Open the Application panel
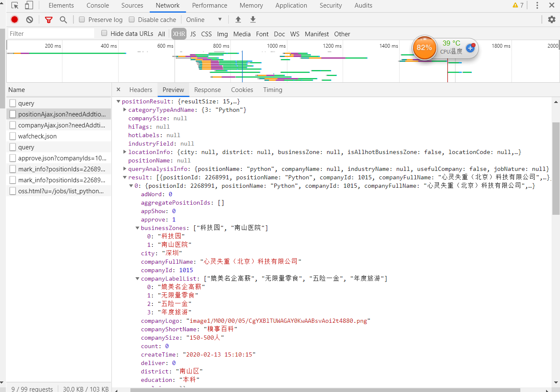560x392 pixels. click(x=291, y=5)
